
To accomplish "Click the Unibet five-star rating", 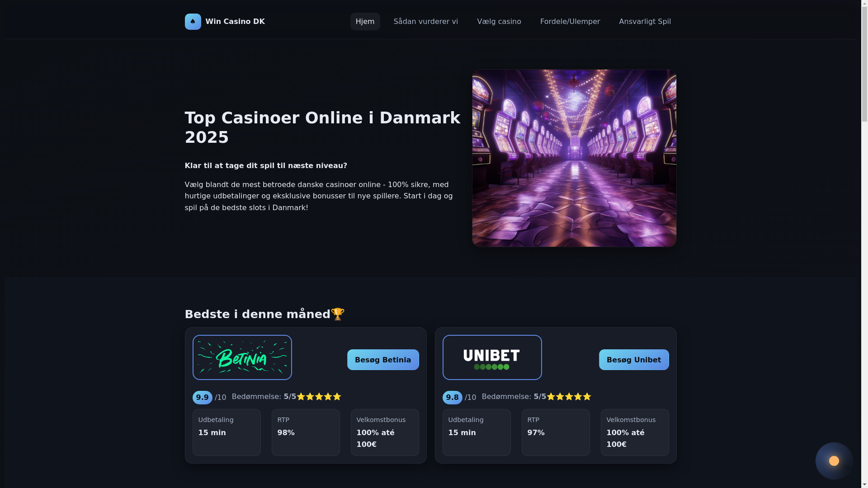I will [x=569, y=396].
